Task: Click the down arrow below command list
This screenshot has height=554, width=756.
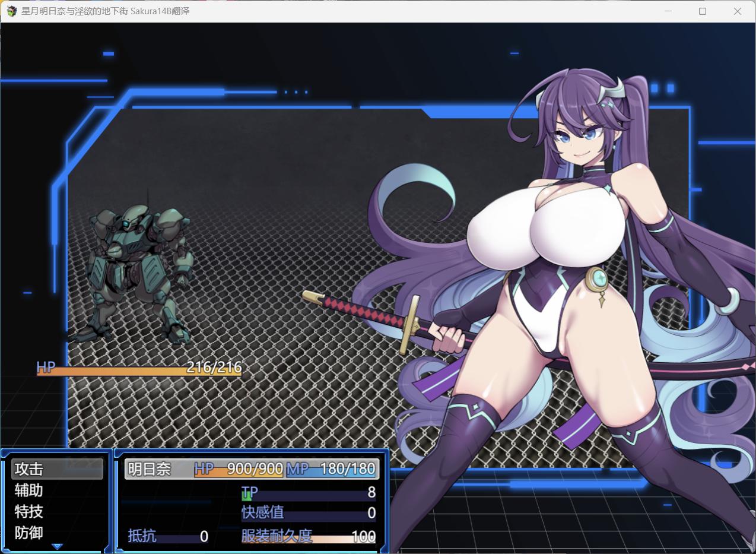Action: (57, 546)
